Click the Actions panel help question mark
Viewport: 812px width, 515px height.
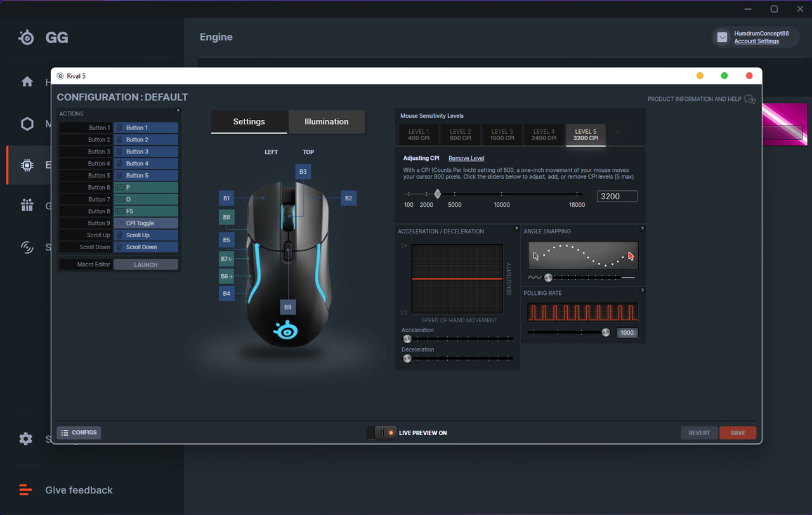click(x=178, y=111)
